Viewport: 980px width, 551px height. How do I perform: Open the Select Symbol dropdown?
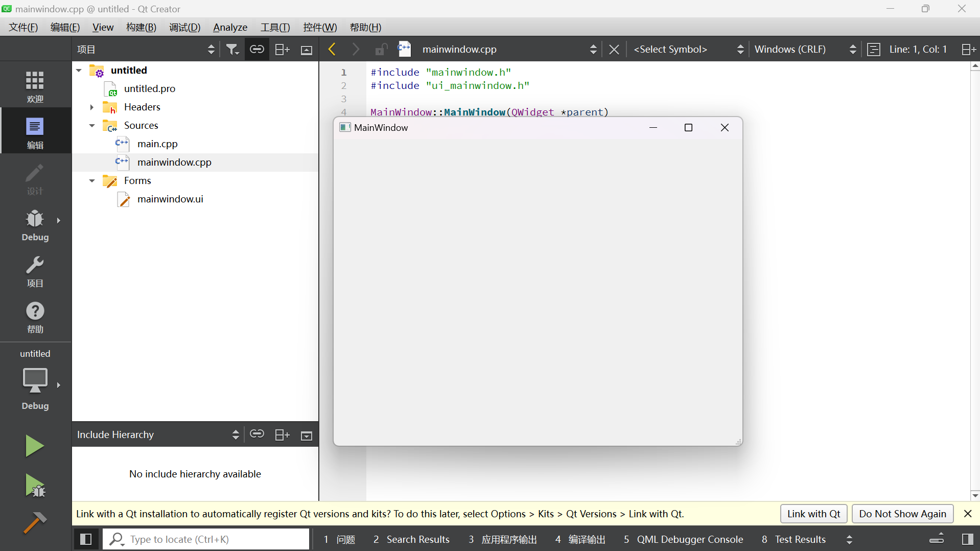(688, 49)
